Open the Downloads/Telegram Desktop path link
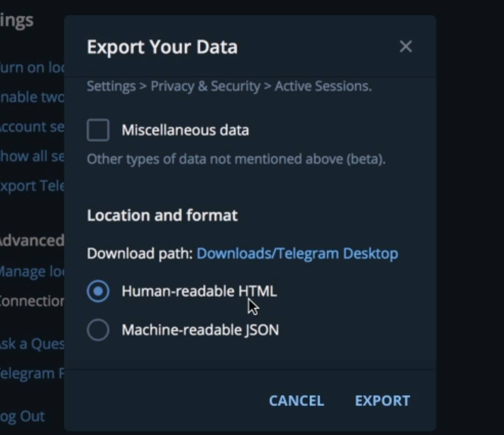Screen dimensions: 504x435 coord(297,253)
